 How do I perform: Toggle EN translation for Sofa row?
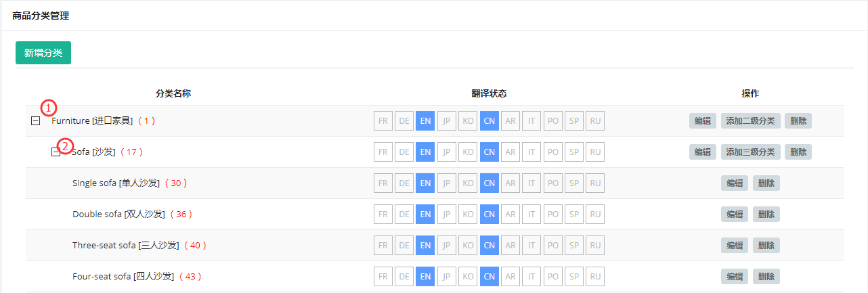click(425, 152)
